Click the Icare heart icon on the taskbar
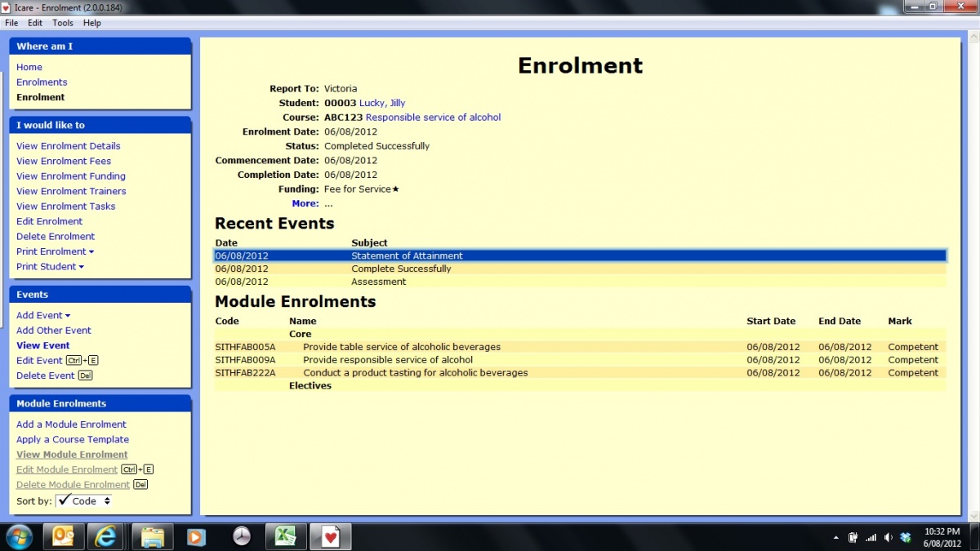 point(330,536)
